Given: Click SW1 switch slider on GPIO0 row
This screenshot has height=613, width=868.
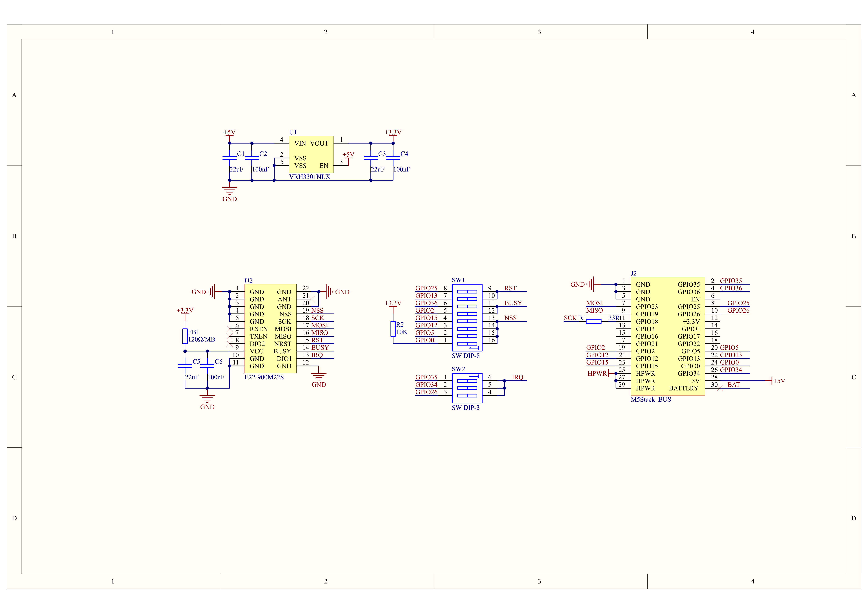Looking at the screenshot, I should [467, 344].
